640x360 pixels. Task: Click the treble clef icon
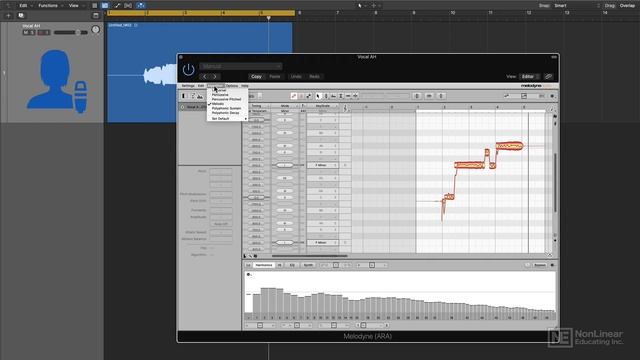(x=345, y=108)
